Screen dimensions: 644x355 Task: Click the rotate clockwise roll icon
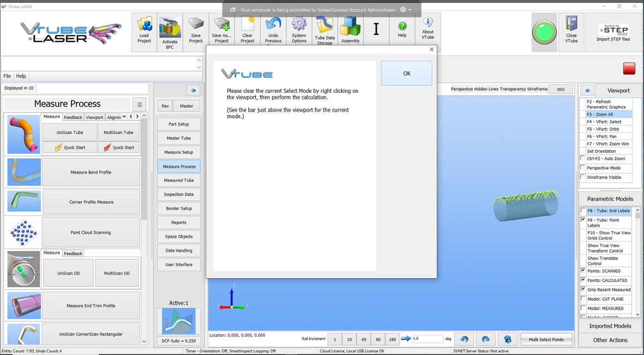click(x=485, y=340)
